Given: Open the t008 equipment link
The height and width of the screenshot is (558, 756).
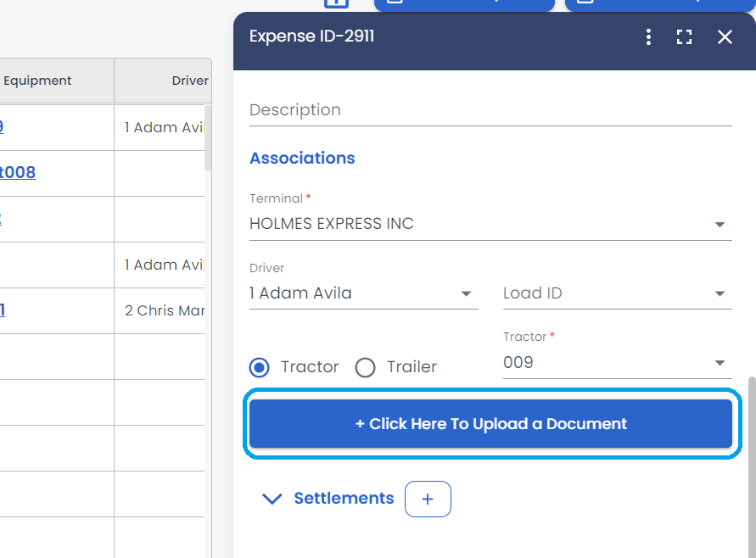Looking at the screenshot, I should click(17, 172).
